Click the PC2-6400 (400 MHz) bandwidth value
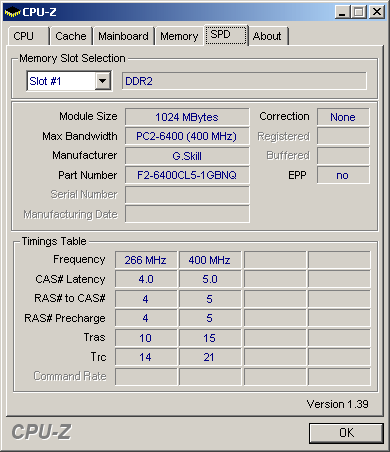The height and width of the screenshot is (452, 390). tap(187, 136)
